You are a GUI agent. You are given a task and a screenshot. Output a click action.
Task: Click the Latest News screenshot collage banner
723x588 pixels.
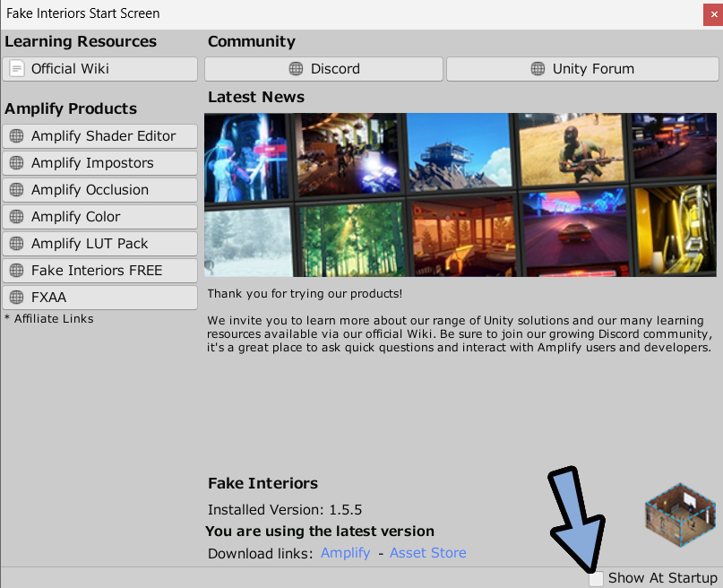click(x=460, y=195)
